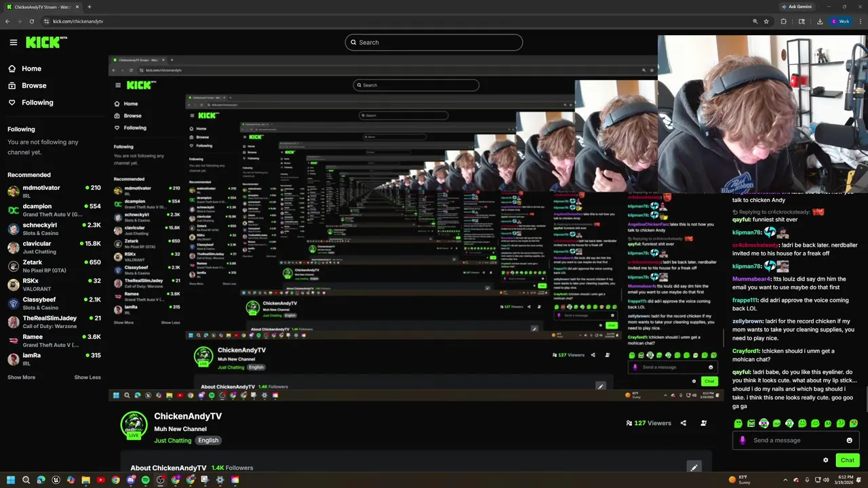Open File Explorer from taskbar
The height and width of the screenshot is (488, 868).
pyautogui.click(x=85, y=480)
